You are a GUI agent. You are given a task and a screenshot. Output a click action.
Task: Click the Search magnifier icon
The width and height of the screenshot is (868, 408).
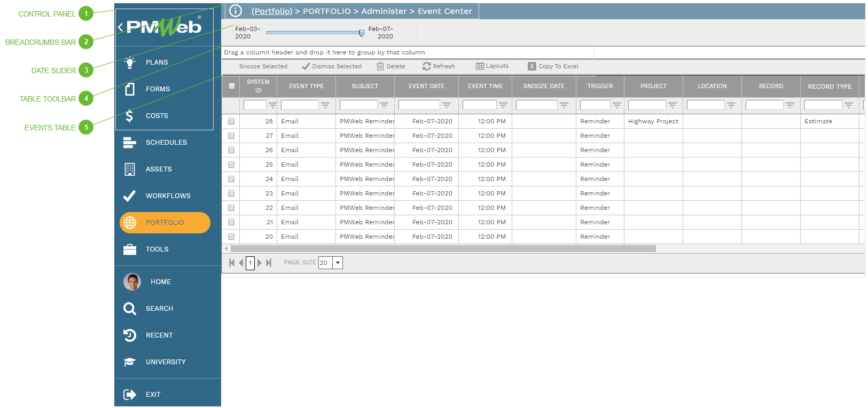129,309
